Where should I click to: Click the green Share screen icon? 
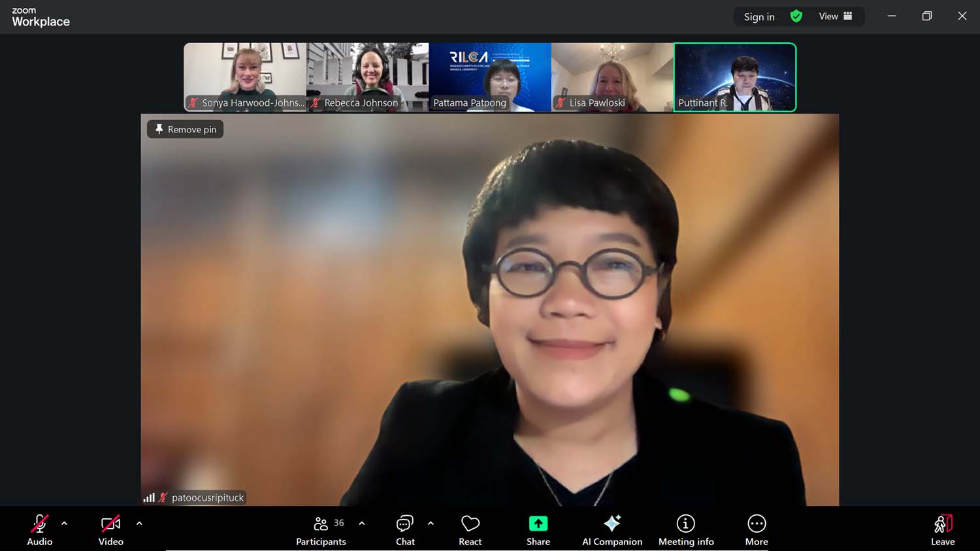pos(538,524)
